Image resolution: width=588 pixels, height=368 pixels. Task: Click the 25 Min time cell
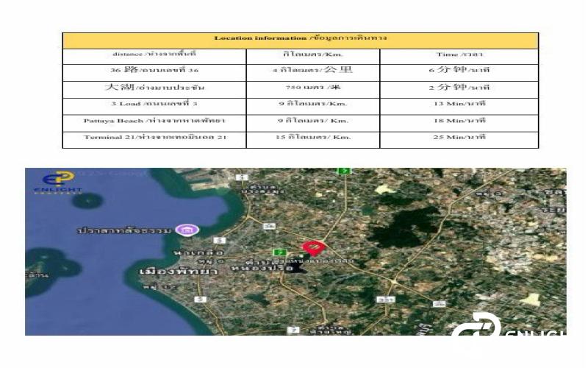(x=459, y=137)
